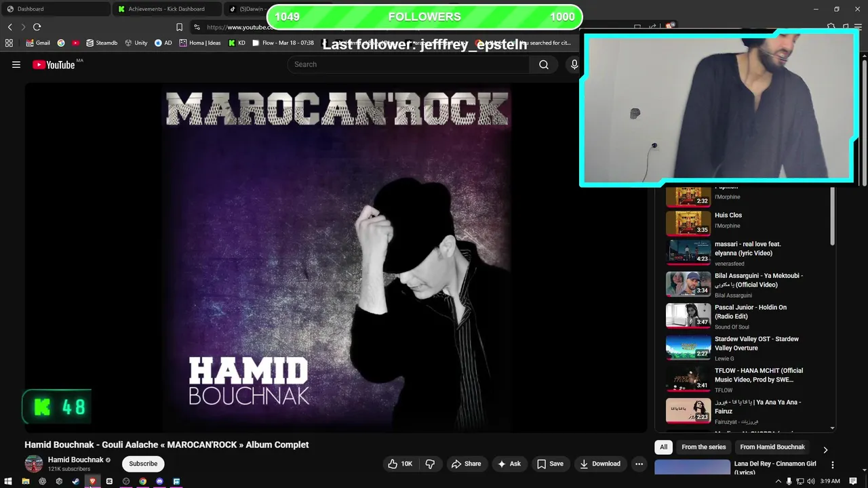
Task: Dislike the video with thumbs down
Action: pos(430,464)
